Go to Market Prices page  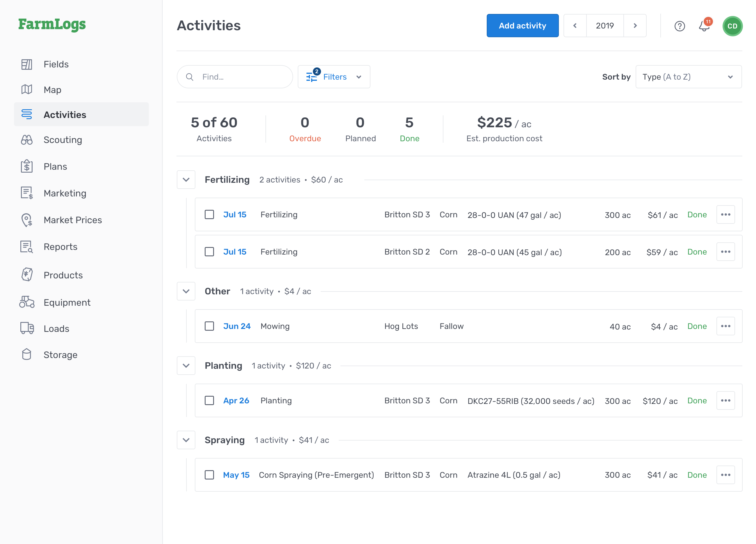tap(81, 220)
